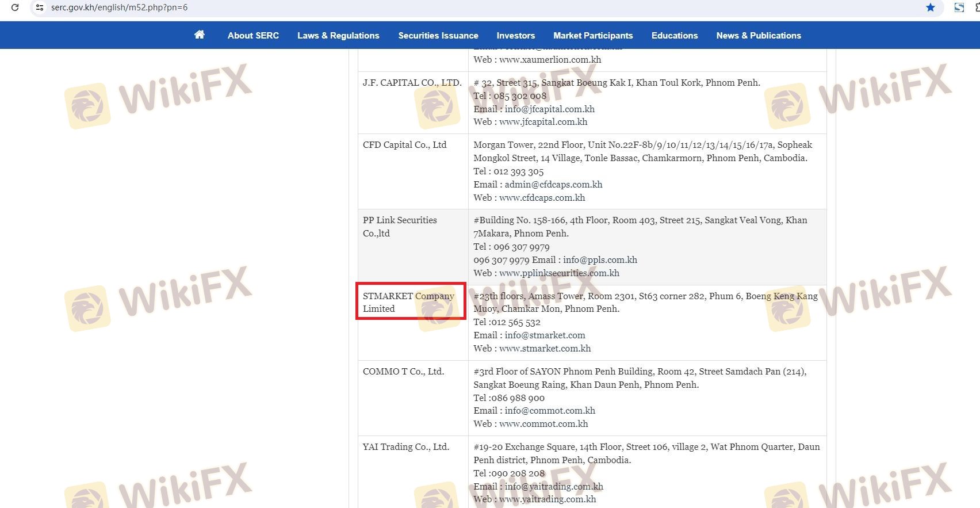Bookmark this page with the star icon
The height and width of the screenshot is (508, 980).
pos(931,7)
